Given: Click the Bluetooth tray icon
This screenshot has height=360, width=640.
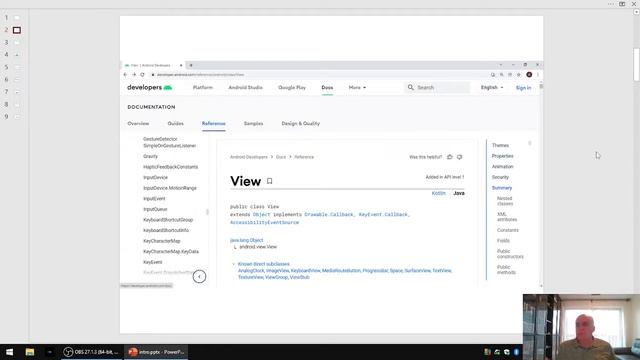Looking at the screenshot, I should pyautogui.click(x=516, y=352).
